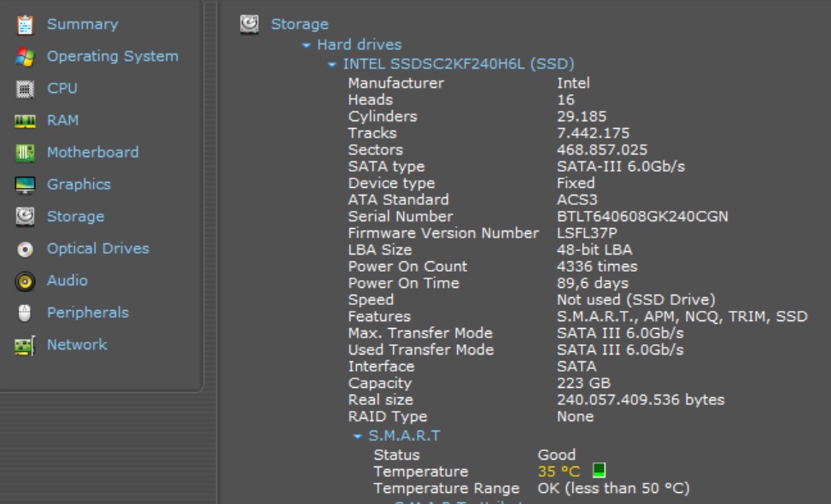The image size is (831, 504).
Task: Select the CPU chip icon
Action: point(25,89)
